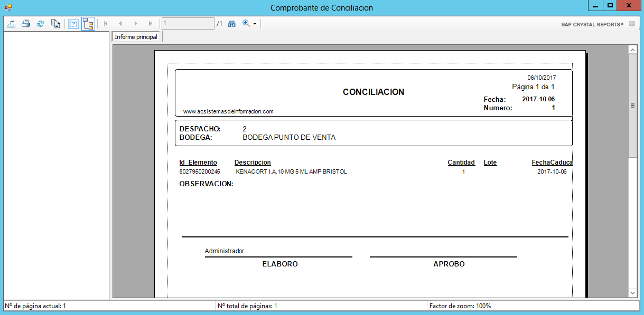Go to the next page arrow
644x315 pixels.
pyautogui.click(x=136, y=24)
